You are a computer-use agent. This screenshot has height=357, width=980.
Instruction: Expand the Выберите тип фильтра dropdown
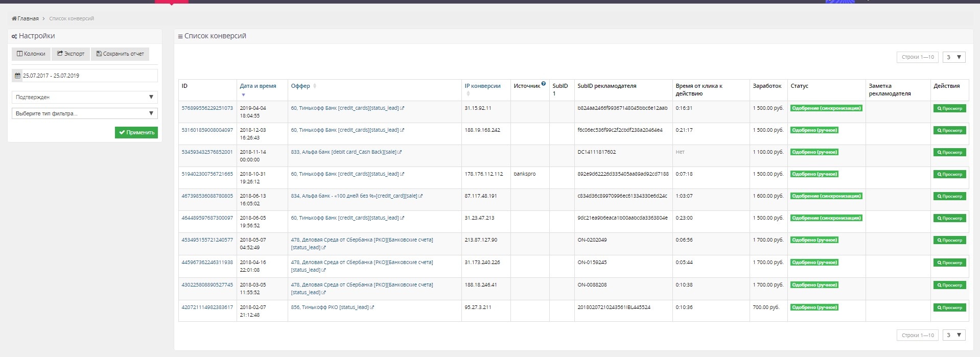(x=84, y=113)
